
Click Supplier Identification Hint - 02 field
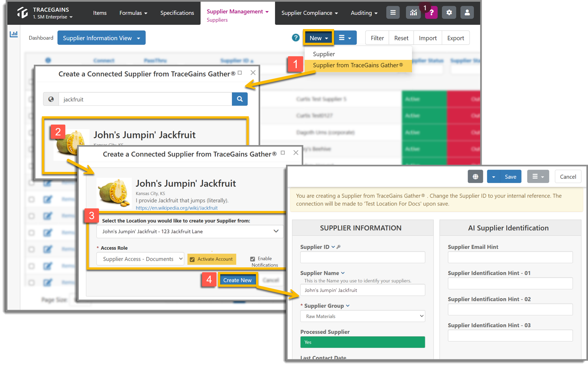click(510, 309)
